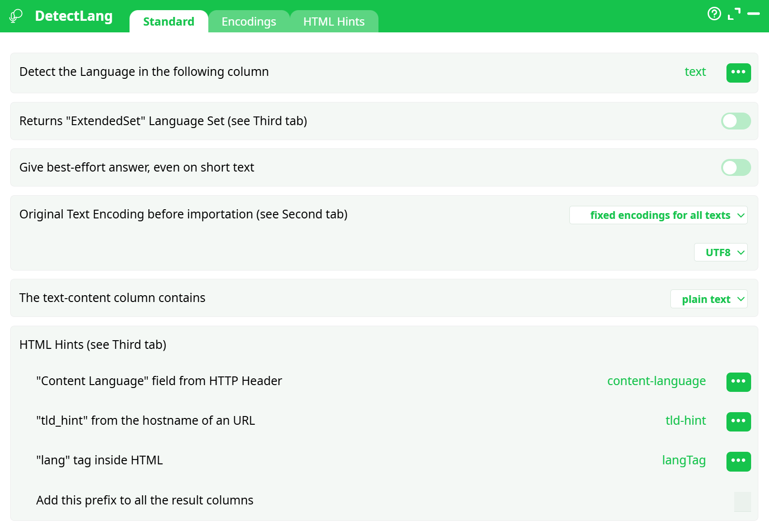Open column picker for lang tag row
769x532 pixels.
tap(738, 461)
